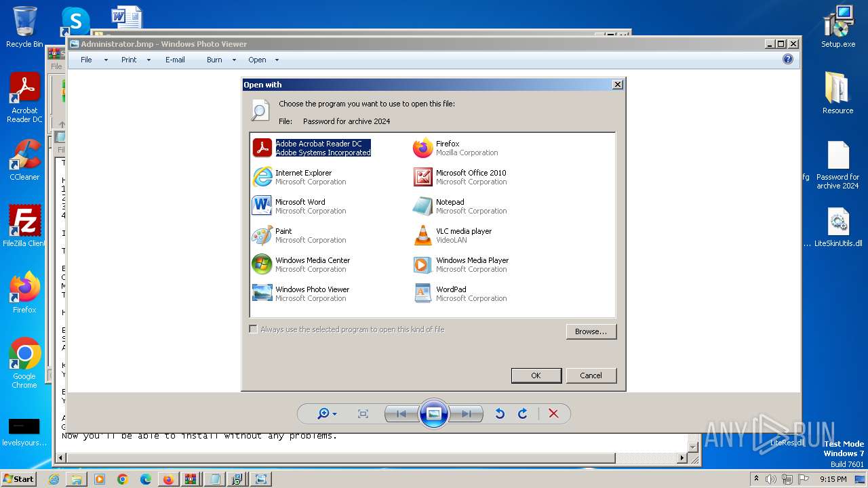This screenshot has width=868, height=488.
Task: Select CCleaner desktop shortcut
Action: click(x=24, y=160)
